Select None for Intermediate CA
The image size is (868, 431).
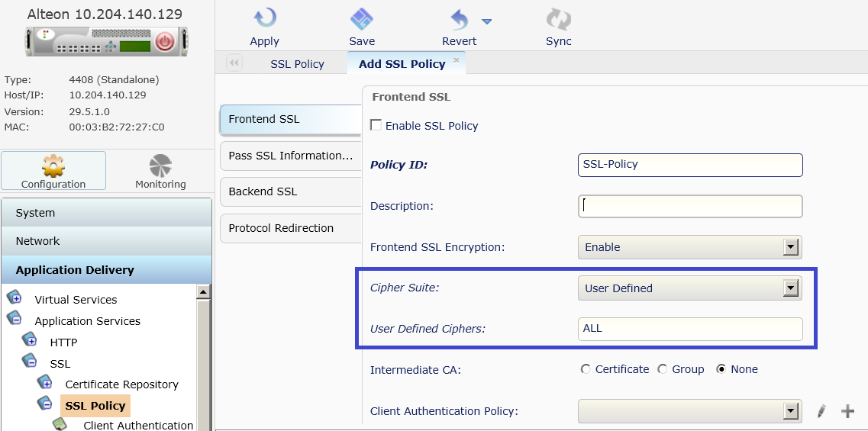tap(721, 369)
